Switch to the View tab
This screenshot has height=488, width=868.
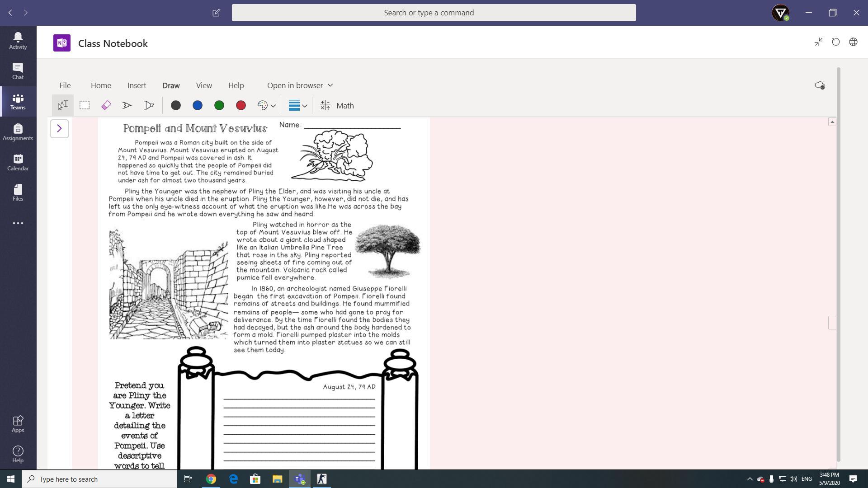pos(204,85)
